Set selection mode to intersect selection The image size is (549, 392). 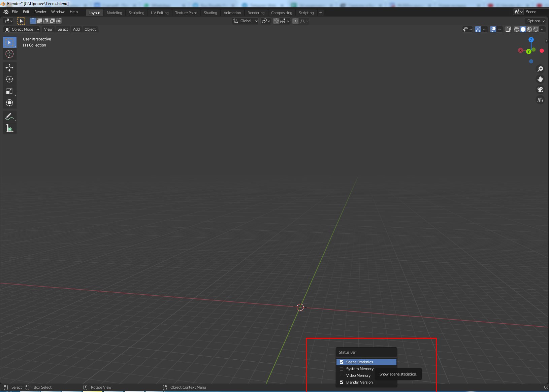(x=59, y=21)
